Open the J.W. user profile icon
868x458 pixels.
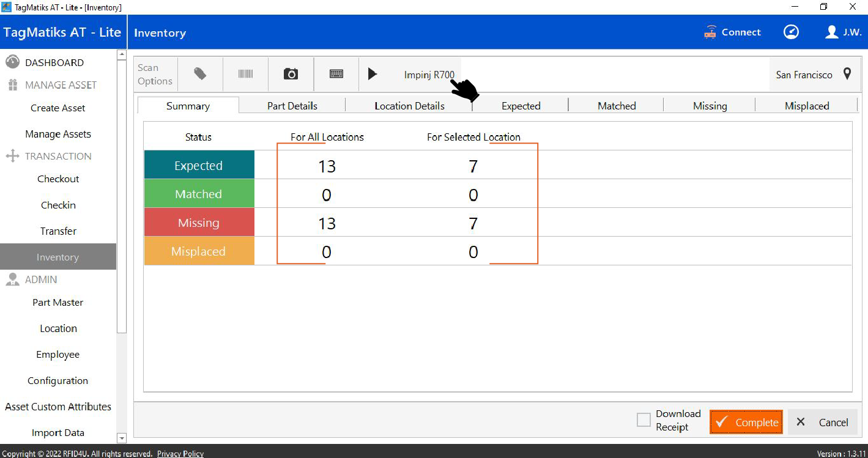(x=831, y=32)
